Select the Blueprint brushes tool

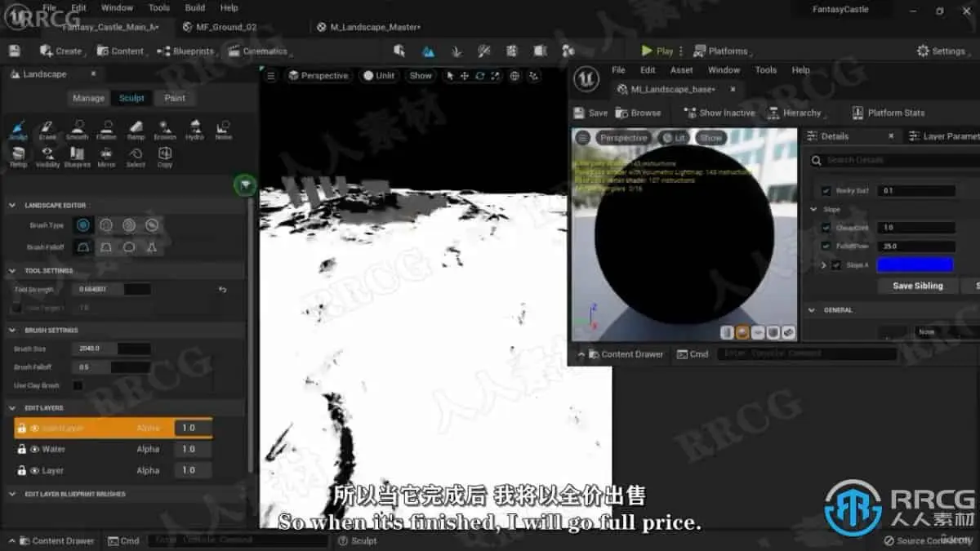[77, 157]
